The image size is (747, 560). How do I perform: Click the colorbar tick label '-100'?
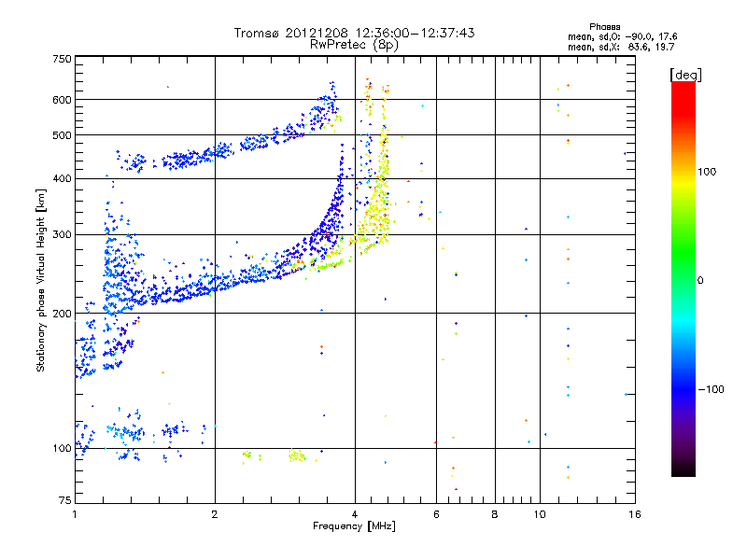[711, 389]
